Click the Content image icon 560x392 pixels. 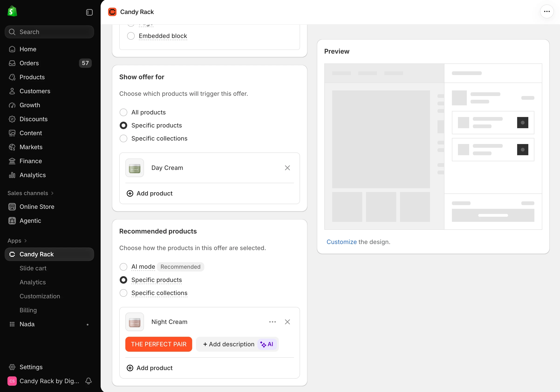point(12,133)
